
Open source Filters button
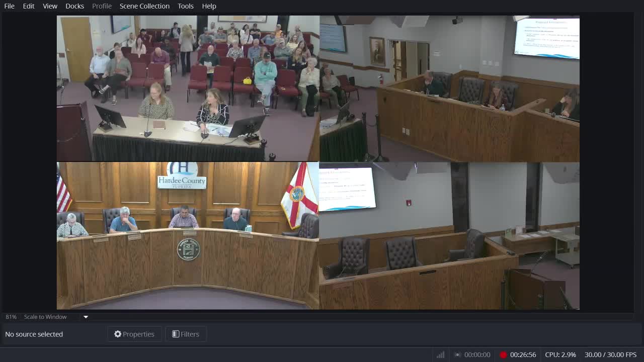coord(186,334)
